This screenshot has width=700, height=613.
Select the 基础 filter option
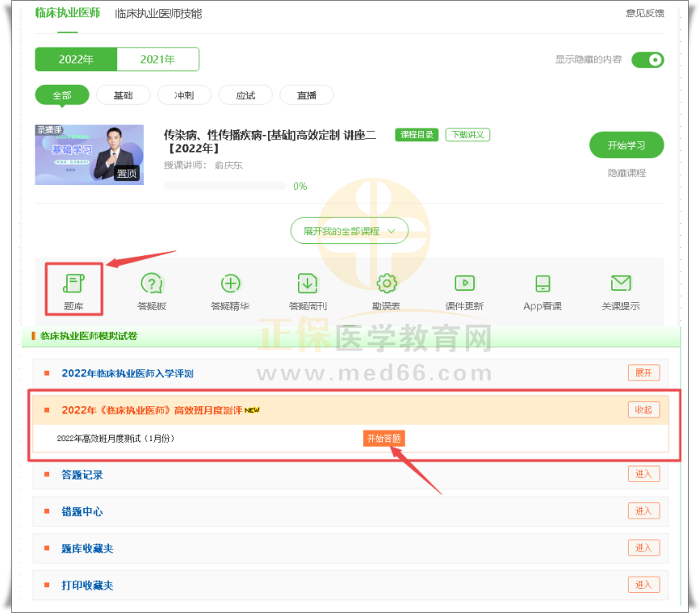coord(123,95)
